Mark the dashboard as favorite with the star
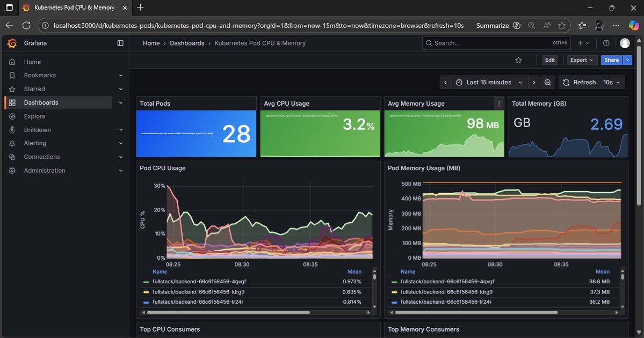Screen dimensions: 644x338 519,60
